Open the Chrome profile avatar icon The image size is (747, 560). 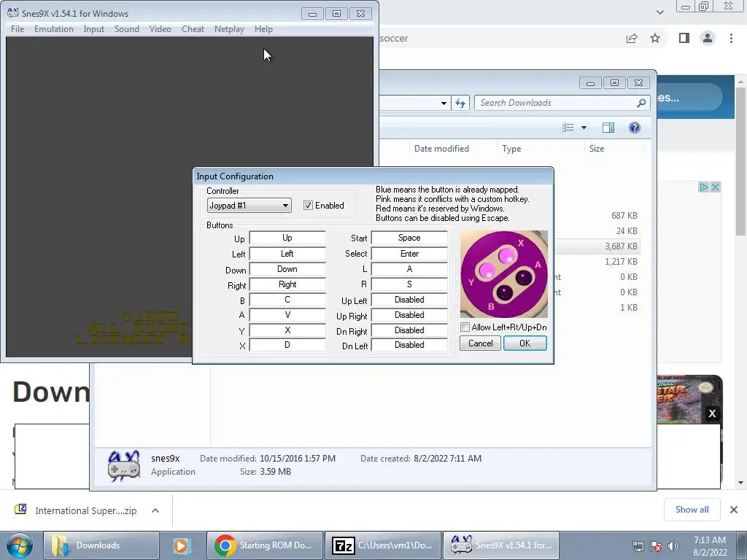coord(708,38)
